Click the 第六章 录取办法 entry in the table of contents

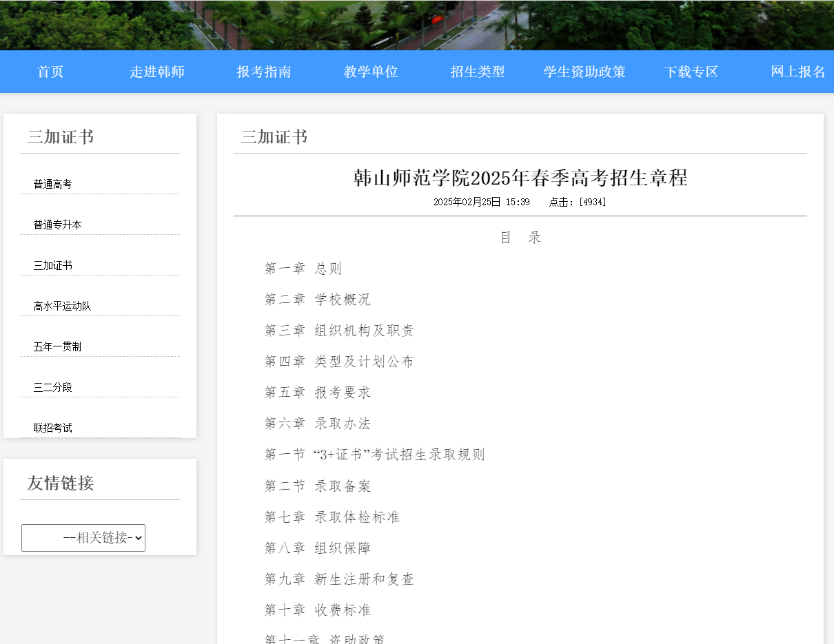(317, 423)
